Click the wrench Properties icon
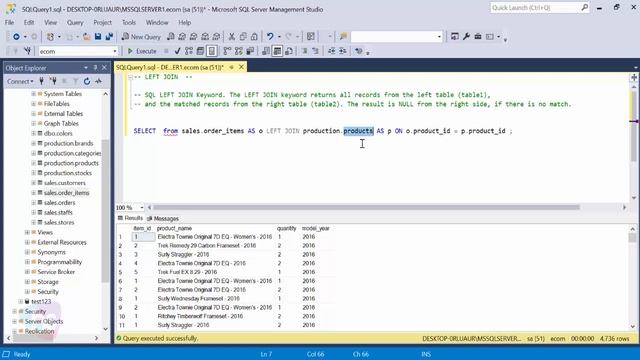The width and height of the screenshot is (640, 360). click(x=466, y=37)
